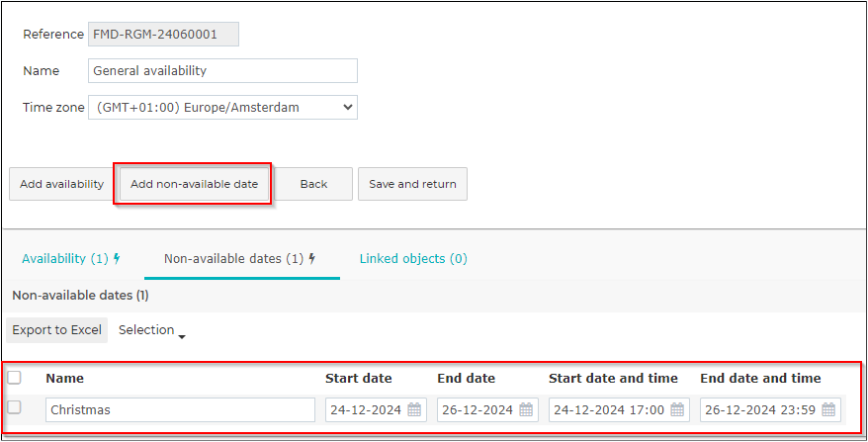The width and height of the screenshot is (868, 442).
Task: Click the Reference field FMD-RGM-24060001
Action: (163, 35)
